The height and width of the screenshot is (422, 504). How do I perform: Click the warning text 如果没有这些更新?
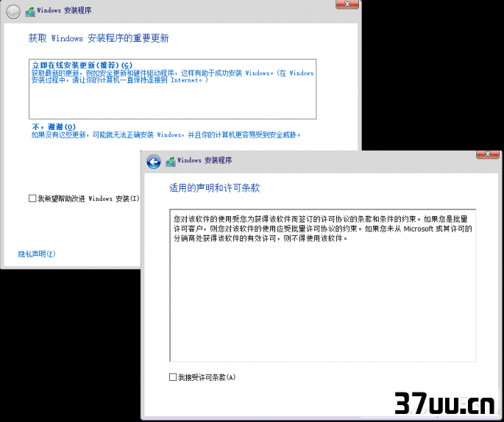coord(166,135)
